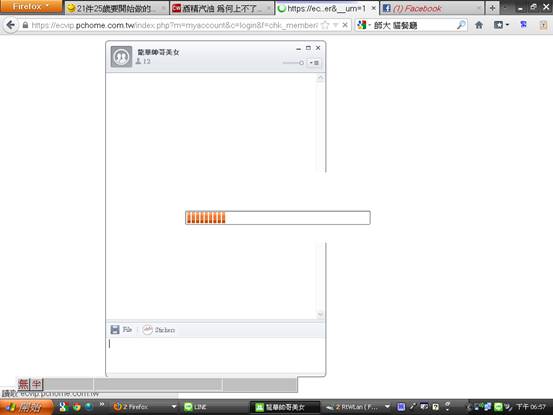Expand hidden quick launch items chevron
Viewport: 553px width, 415px height.
click(102, 404)
